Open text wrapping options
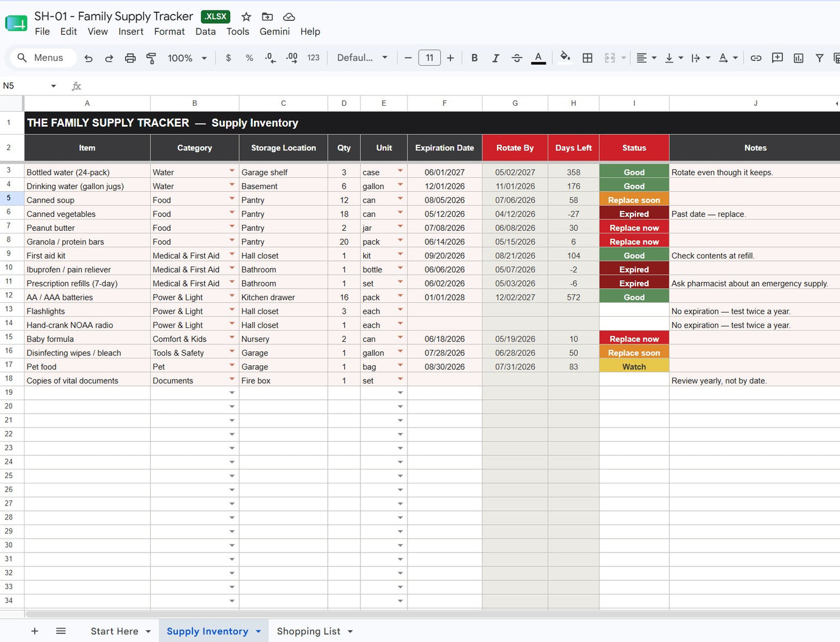 pyautogui.click(x=700, y=58)
